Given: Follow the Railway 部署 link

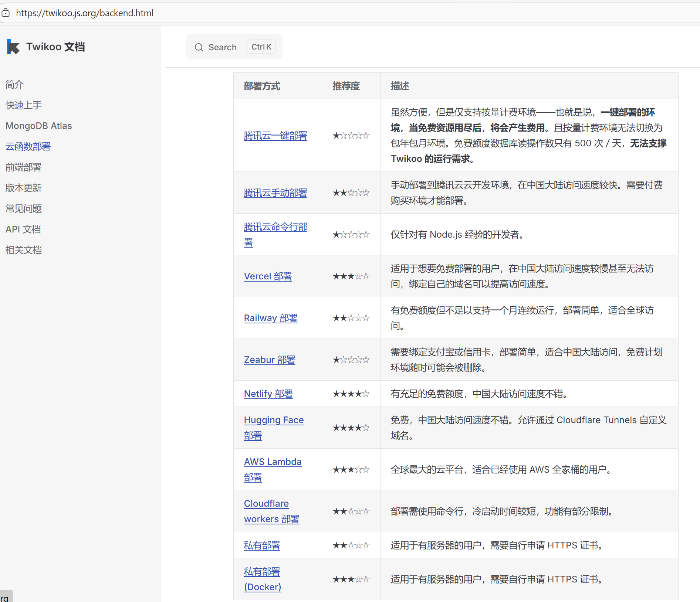Looking at the screenshot, I should [271, 318].
